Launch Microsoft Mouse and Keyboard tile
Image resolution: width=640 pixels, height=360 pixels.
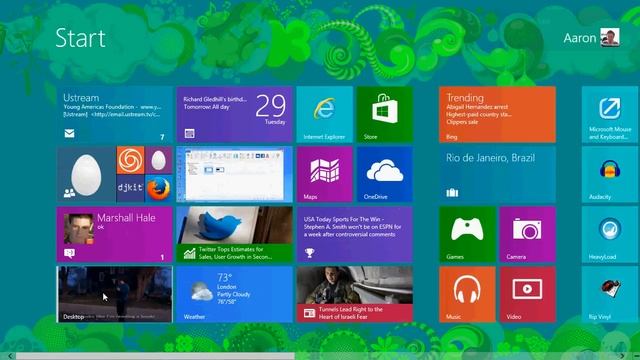click(610, 114)
